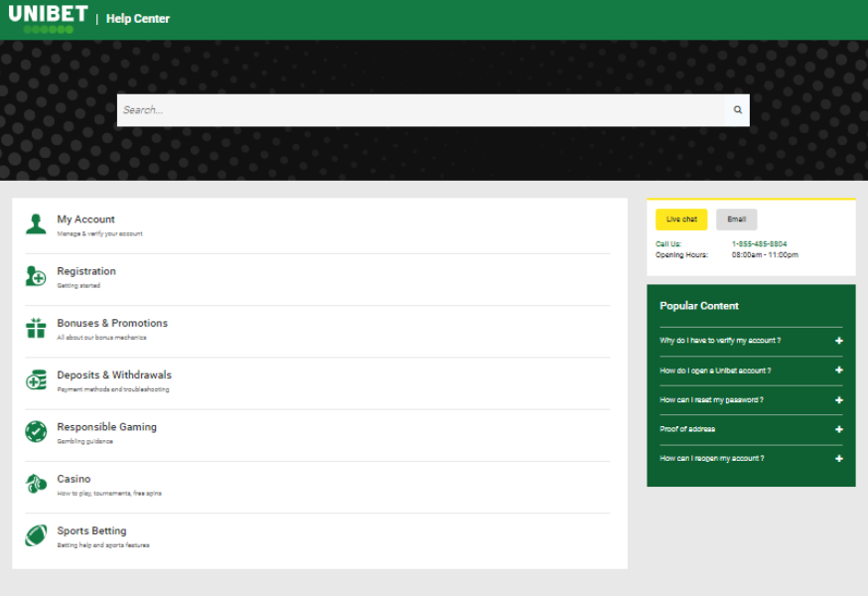The height and width of the screenshot is (596, 868).
Task: Click the search magnifier icon
Action: pyautogui.click(x=736, y=109)
